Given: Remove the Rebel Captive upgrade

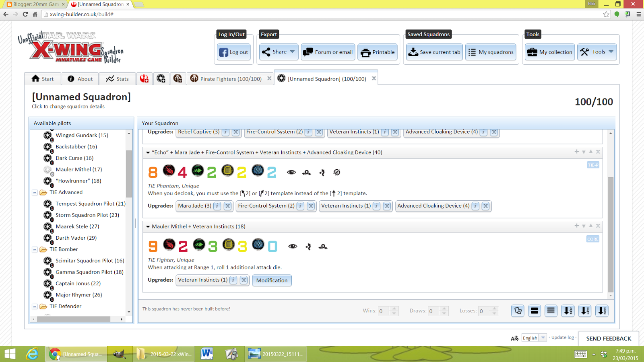Looking at the screenshot, I should 236,132.
